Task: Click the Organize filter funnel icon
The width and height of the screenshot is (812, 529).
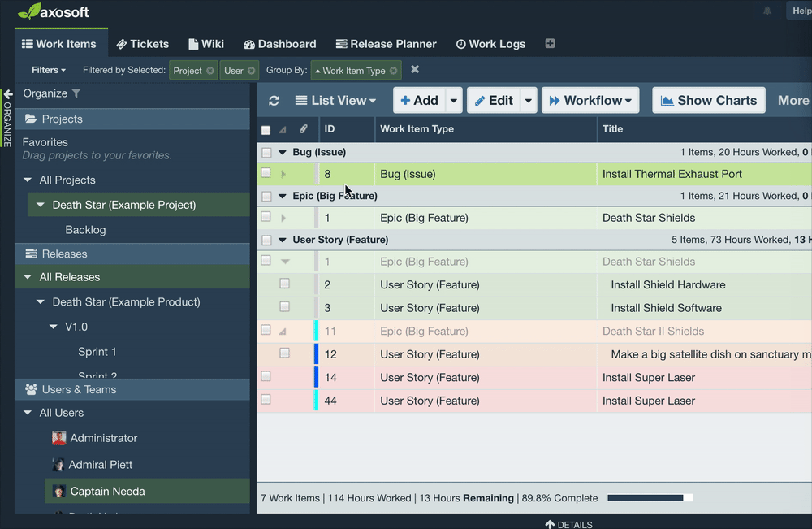Action: click(x=76, y=93)
